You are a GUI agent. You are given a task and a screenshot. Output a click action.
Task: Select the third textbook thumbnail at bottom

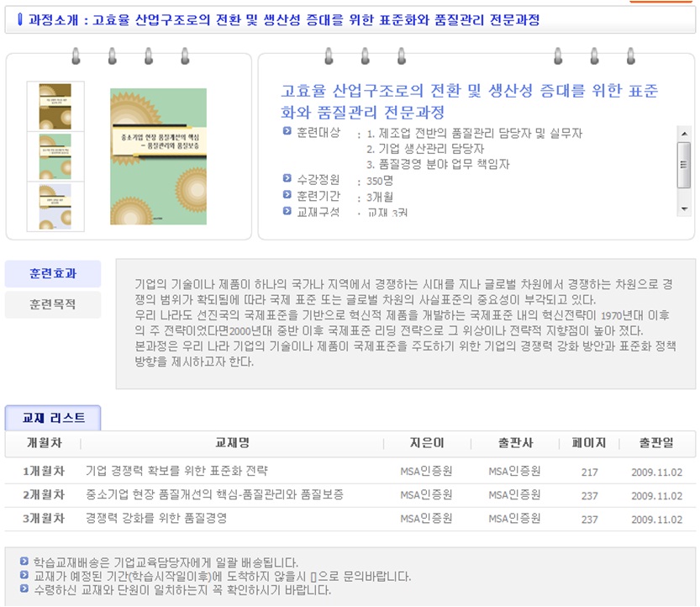50,205
